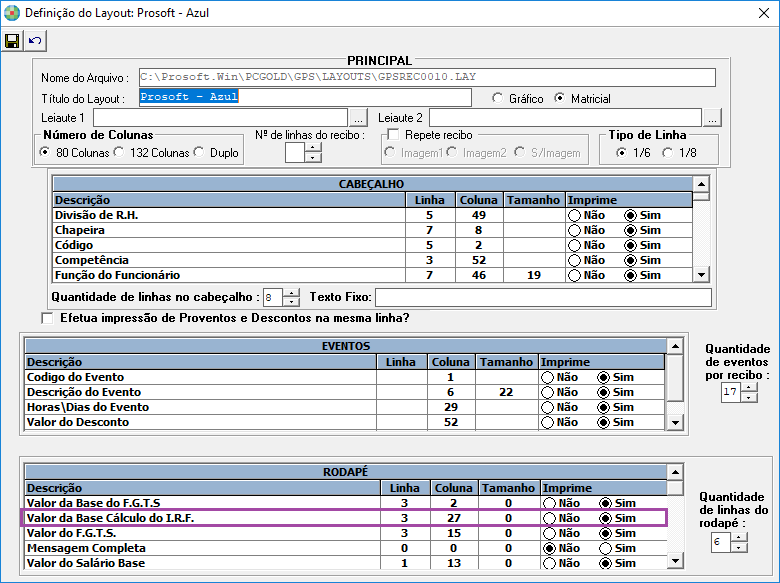Image resolution: width=780 pixels, height=583 pixels.
Task: Click the undo arrow icon
Action: click(35, 41)
